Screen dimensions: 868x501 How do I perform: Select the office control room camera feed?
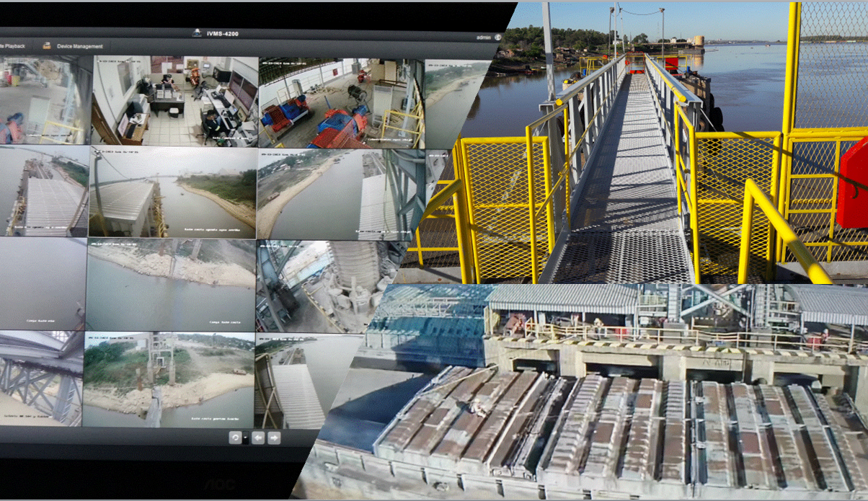click(174, 100)
